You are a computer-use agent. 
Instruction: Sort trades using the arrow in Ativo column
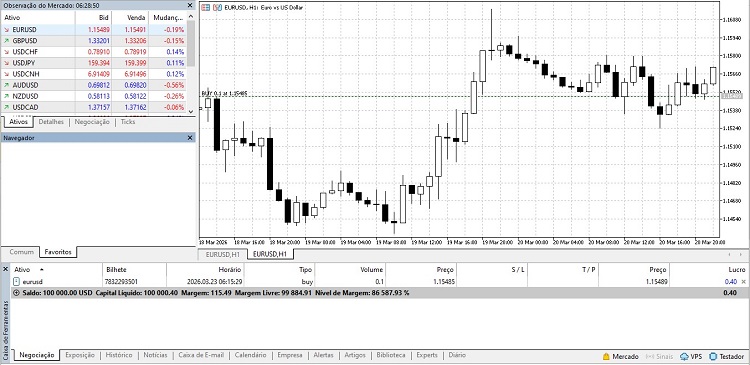click(41, 270)
